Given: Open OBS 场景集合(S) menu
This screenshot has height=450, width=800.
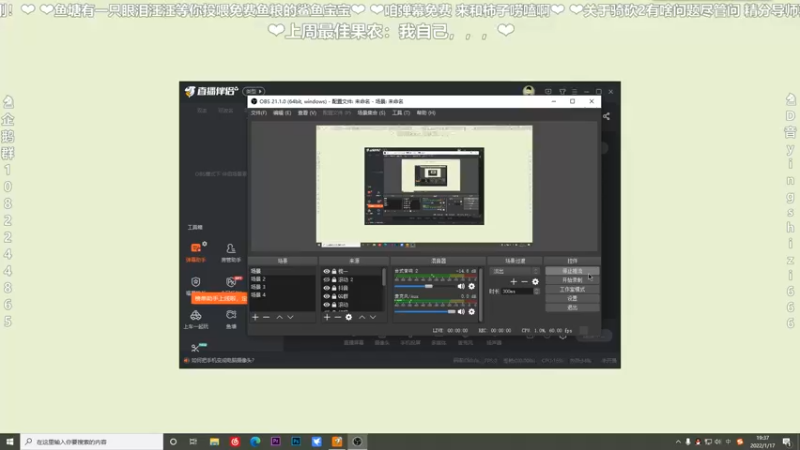Looking at the screenshot, I should 371,113.
